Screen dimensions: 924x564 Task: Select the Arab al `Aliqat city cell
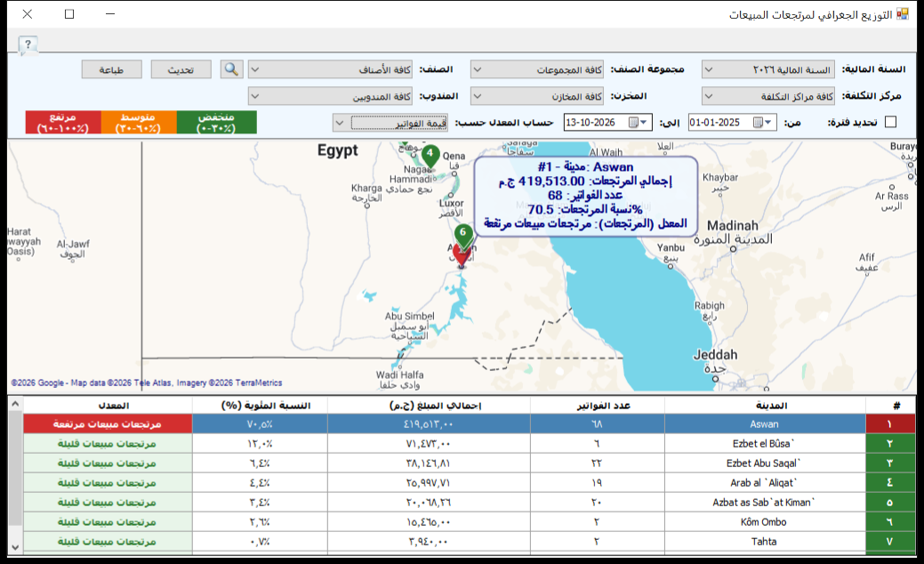click(x=765, y=483)
